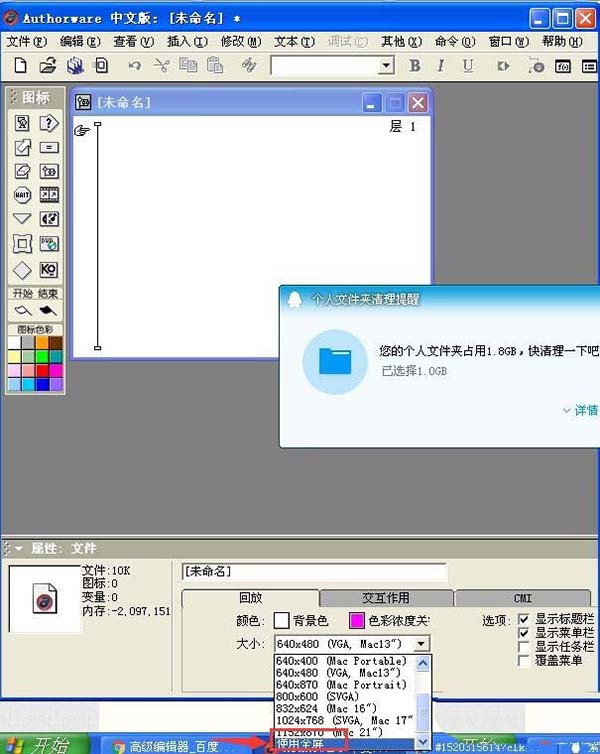Create a new file from toolbar
600x754 pixels.
(20, 65)
